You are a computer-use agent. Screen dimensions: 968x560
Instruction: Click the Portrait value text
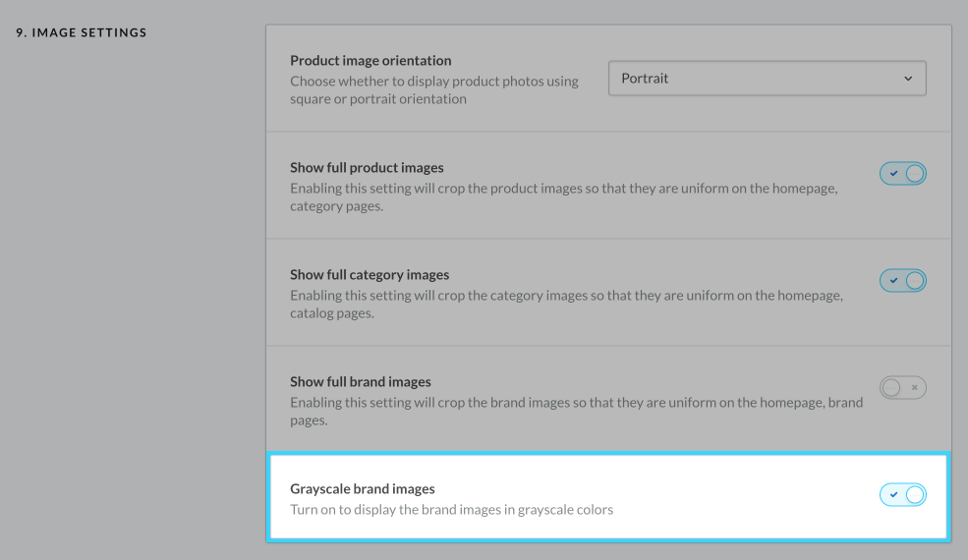pos(645,79)
